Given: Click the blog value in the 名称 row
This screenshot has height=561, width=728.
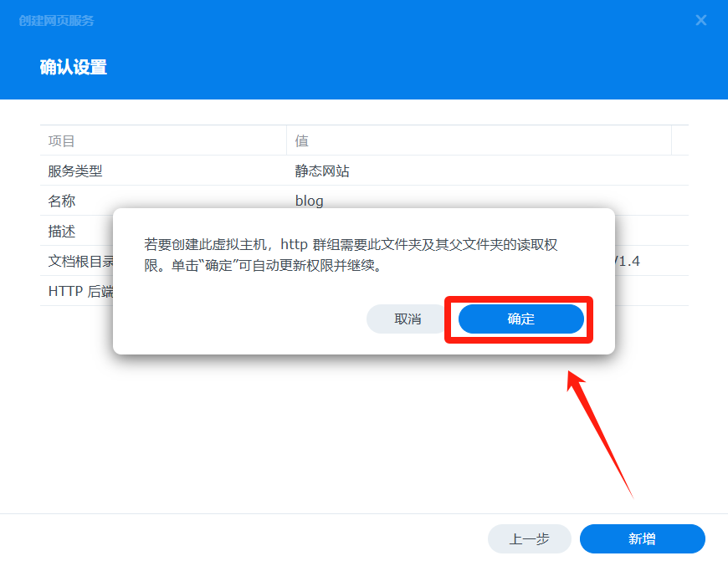Looking at the screenshot, I should coord(310,201).
